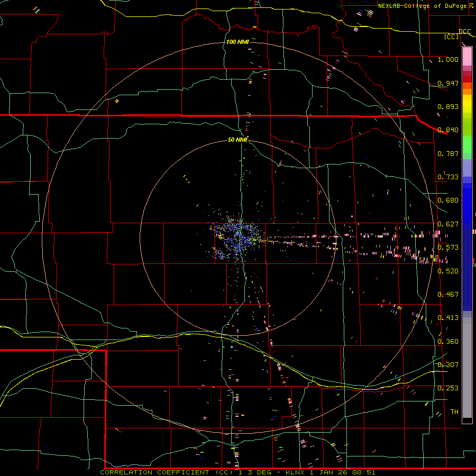Pick the lavender segment of color bar
The width and height of the screenshot is (476, 476).
click(x=467, y=168)
